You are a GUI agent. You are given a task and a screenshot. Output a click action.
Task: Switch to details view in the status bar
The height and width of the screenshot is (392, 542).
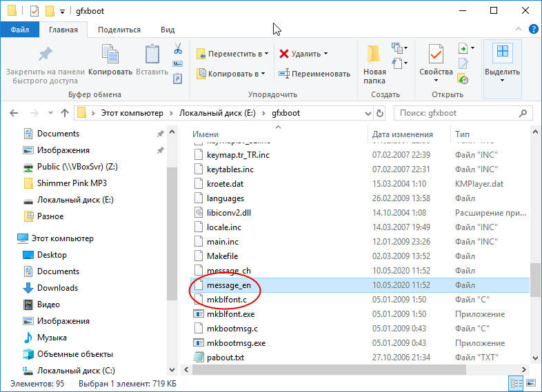[x=516, y=382]
